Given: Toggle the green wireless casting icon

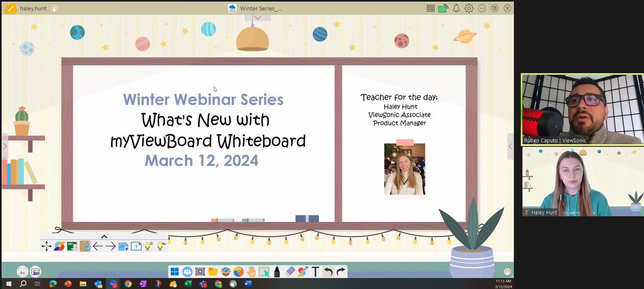Looking at the screenshot, I should (x=443, y=8).
